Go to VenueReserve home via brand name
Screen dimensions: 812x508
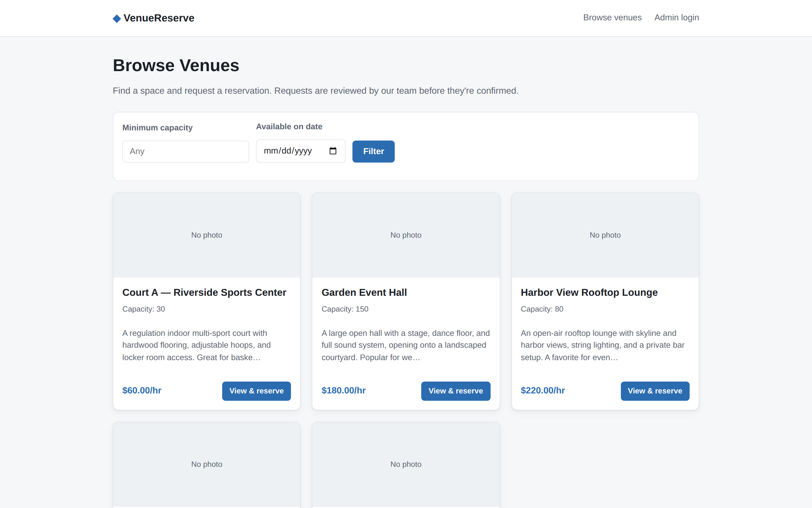point(159,18)
